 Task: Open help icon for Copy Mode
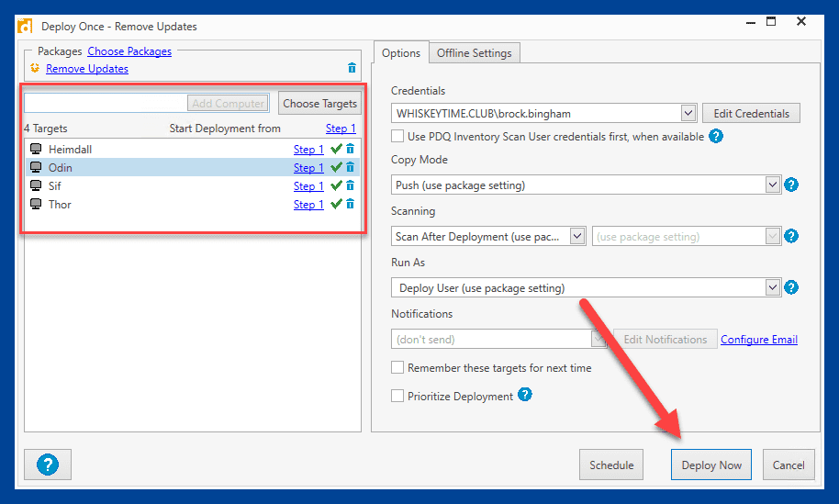[x=791, y=185]
